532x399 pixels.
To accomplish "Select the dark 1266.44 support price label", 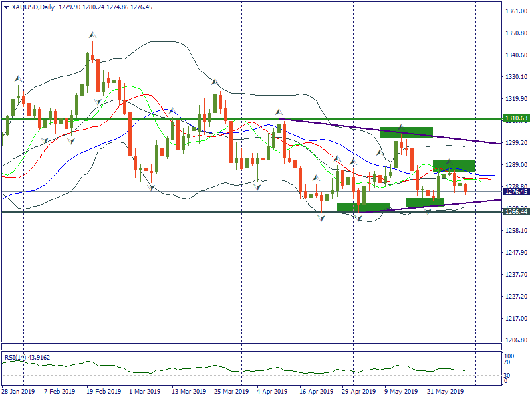I will [516, 211].
